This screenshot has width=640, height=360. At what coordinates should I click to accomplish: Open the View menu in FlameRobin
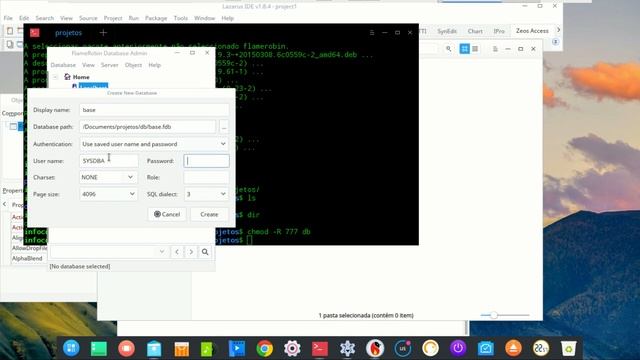(88, 65)
